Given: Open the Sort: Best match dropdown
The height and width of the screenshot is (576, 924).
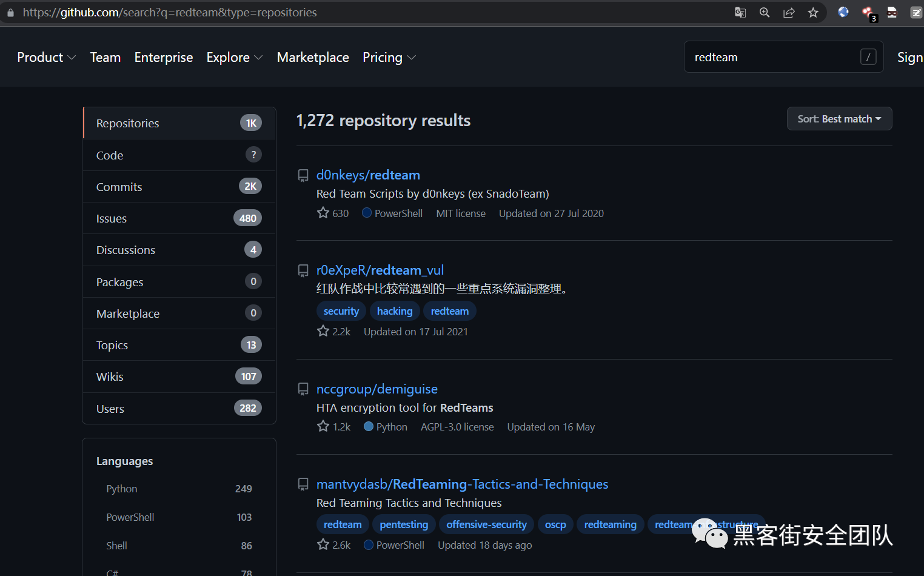Looking at the screenshot, I should point(839,119).
